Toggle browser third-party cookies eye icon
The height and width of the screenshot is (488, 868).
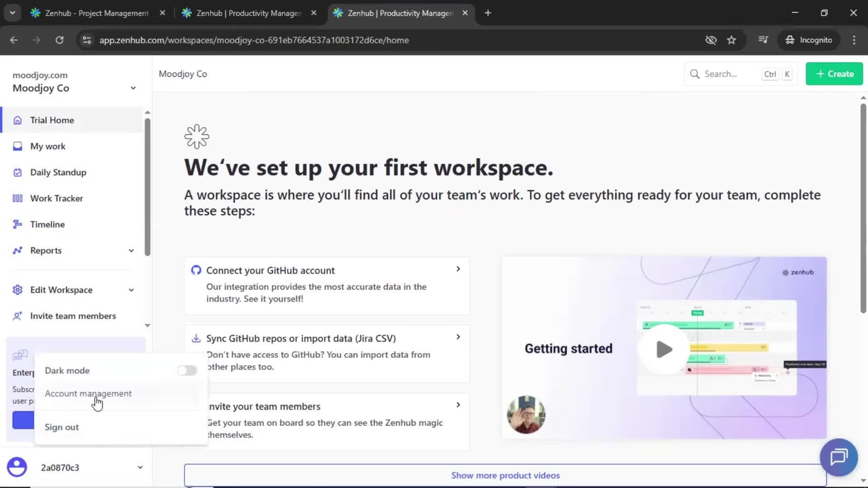711,40
